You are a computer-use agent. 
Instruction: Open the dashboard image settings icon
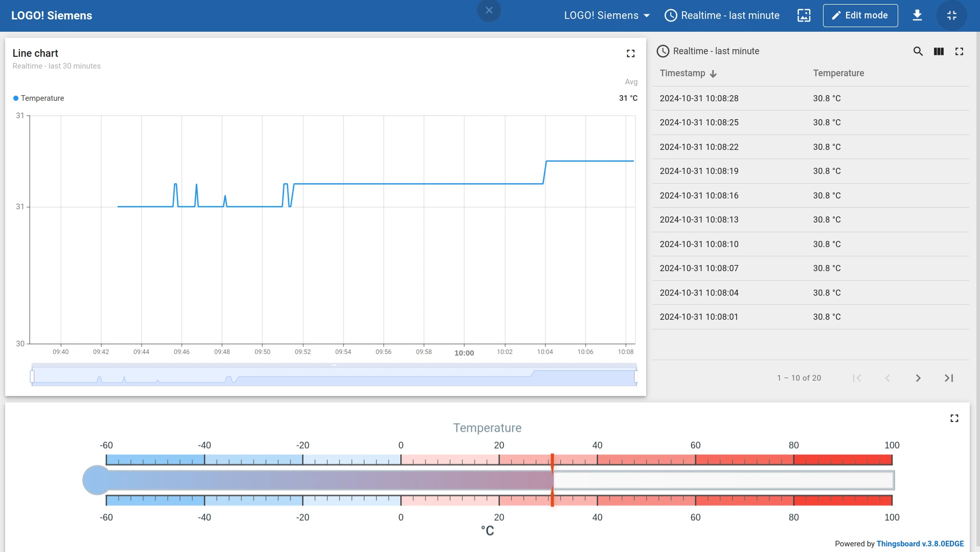tap(804, 15)
